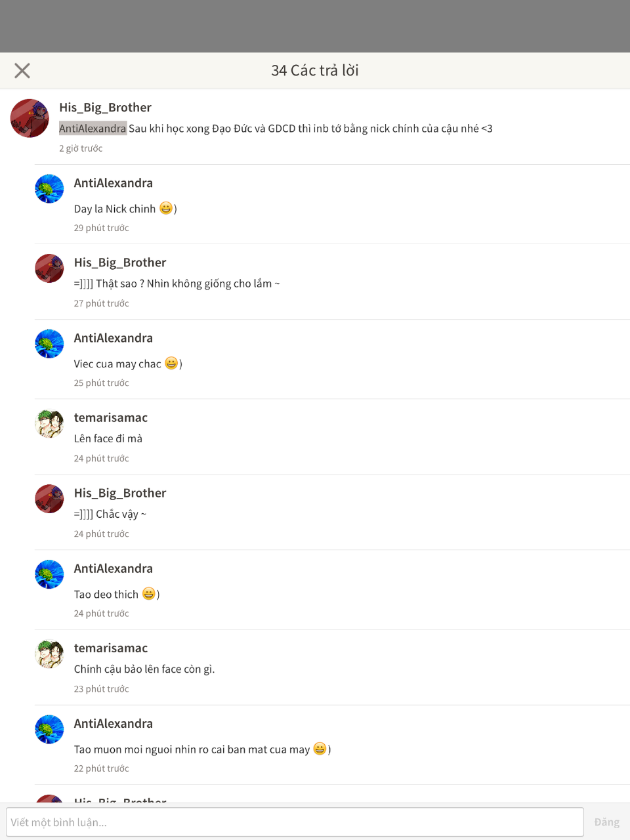Tap AntiAlexandra avatar beside 'Viec cua may chac'
This screenshot has height=840, width=630.
[x=49, y=344]
